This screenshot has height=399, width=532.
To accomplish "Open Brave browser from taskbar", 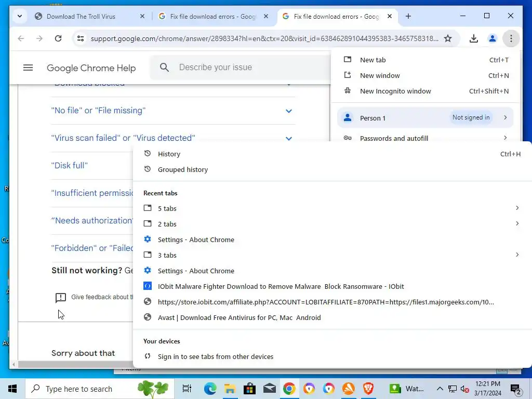I will coord(368,389).
